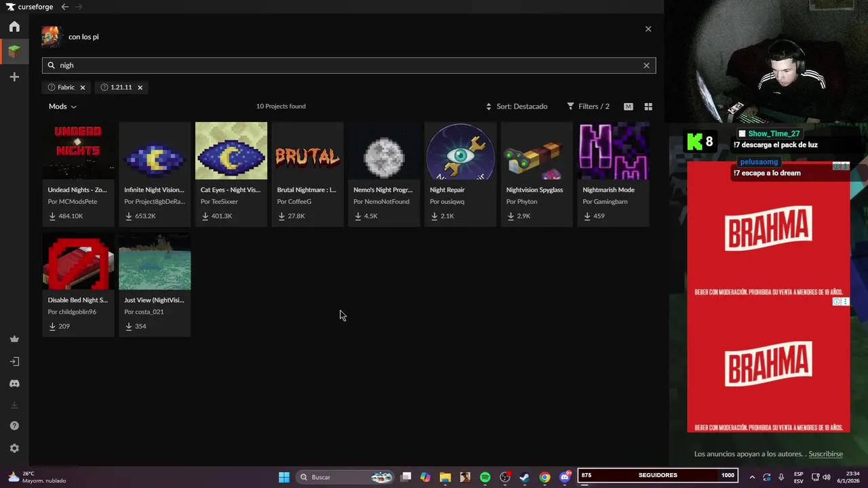Open Discord icon in CurseForge sidebar

coord(14,384)
